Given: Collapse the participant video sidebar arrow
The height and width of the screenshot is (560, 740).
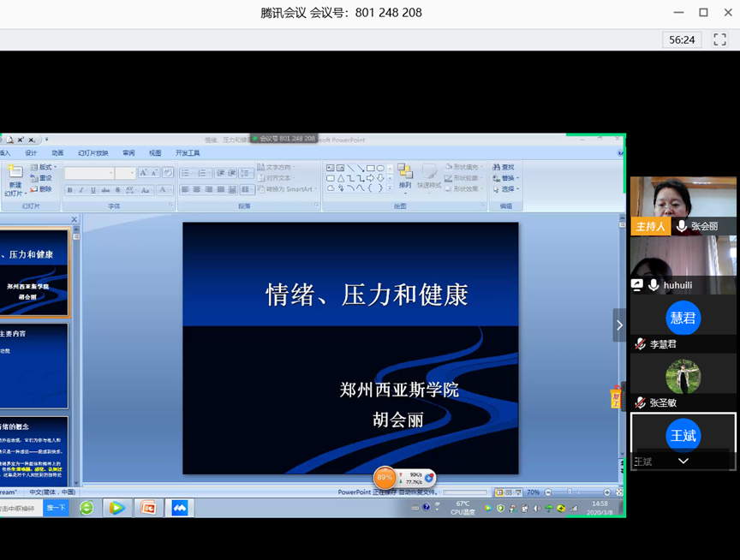Looking at the screenshot, I should pyautogui.click(x=619, y=325).
